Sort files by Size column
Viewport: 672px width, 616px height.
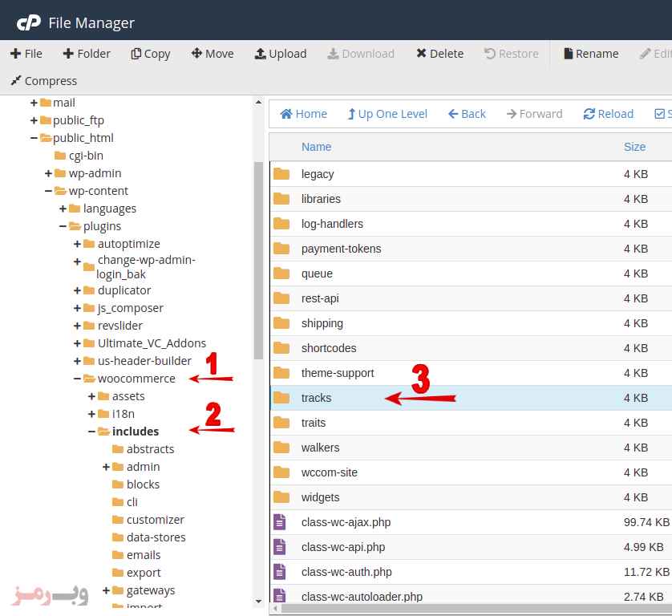[x=635, y=147]
